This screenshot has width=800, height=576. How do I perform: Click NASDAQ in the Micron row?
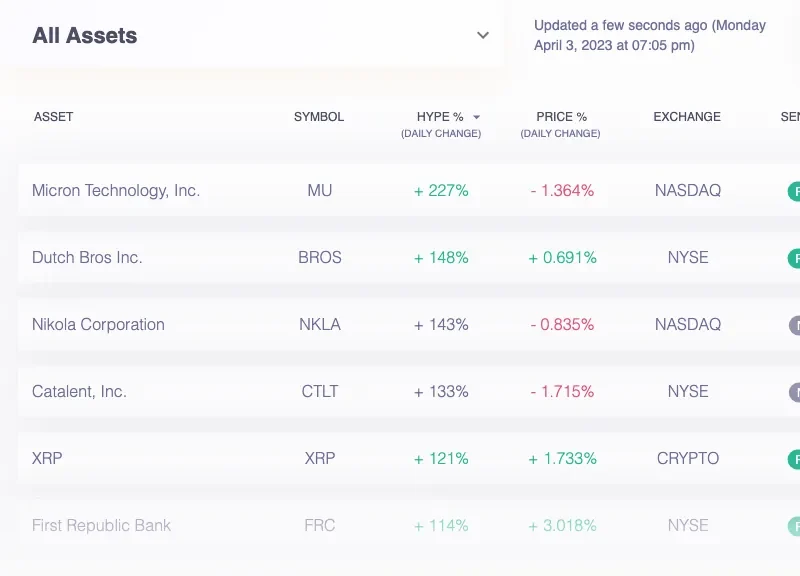[687, 190]
